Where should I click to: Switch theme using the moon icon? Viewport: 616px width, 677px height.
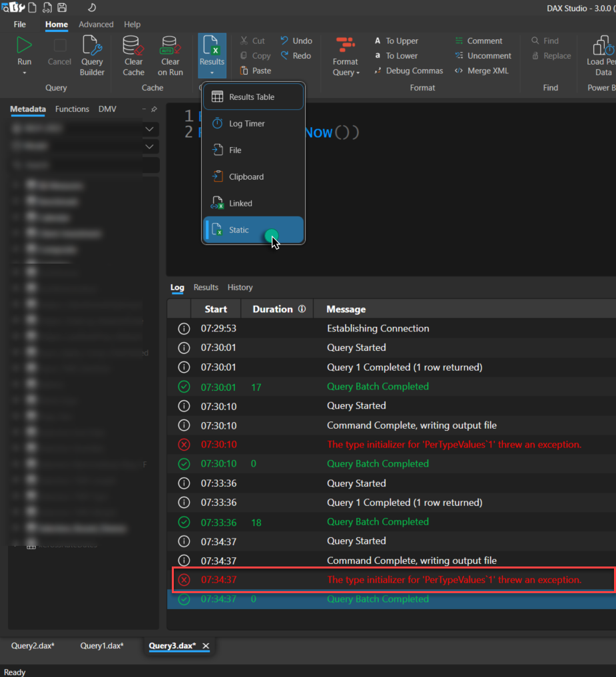tap(91, 7)
